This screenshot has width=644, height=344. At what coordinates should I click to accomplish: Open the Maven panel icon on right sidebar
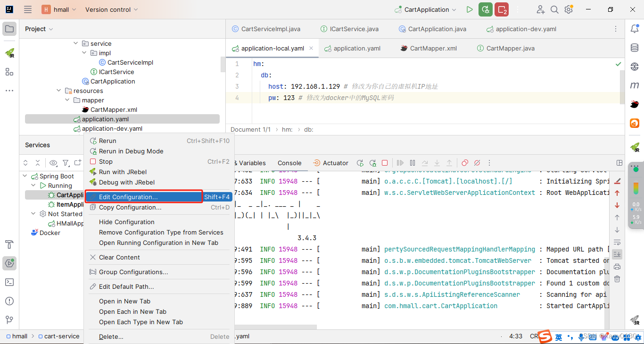click(x=635, y=85)
